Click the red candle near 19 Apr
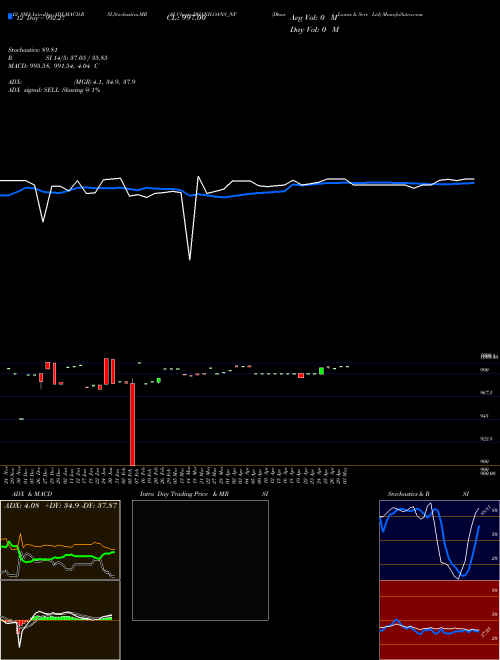500x660 pixels. pos(301,375)
